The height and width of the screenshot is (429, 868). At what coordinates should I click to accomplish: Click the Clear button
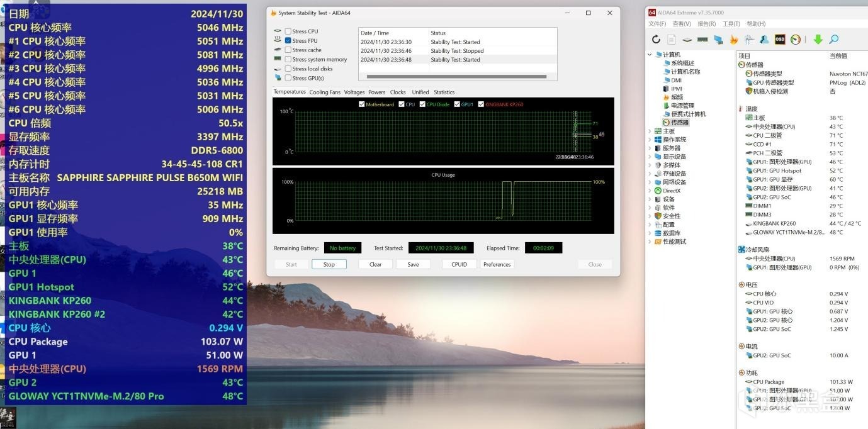point(376,264)
